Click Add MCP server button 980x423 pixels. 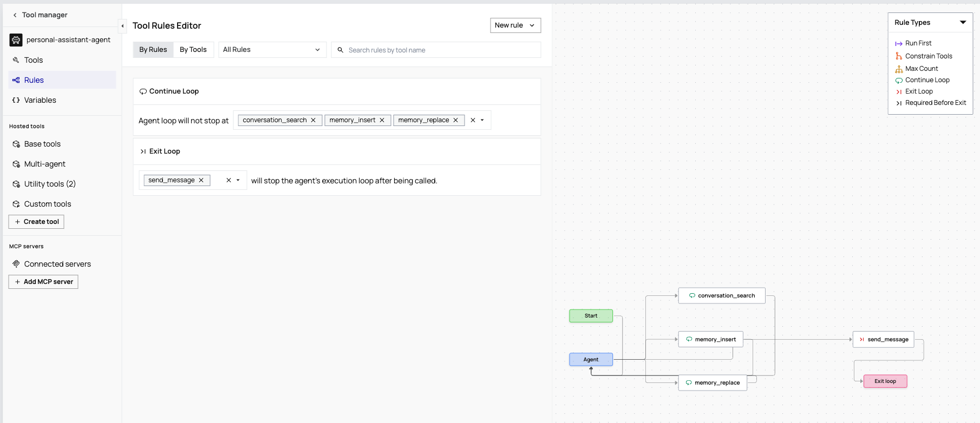[x=43, y=282]
